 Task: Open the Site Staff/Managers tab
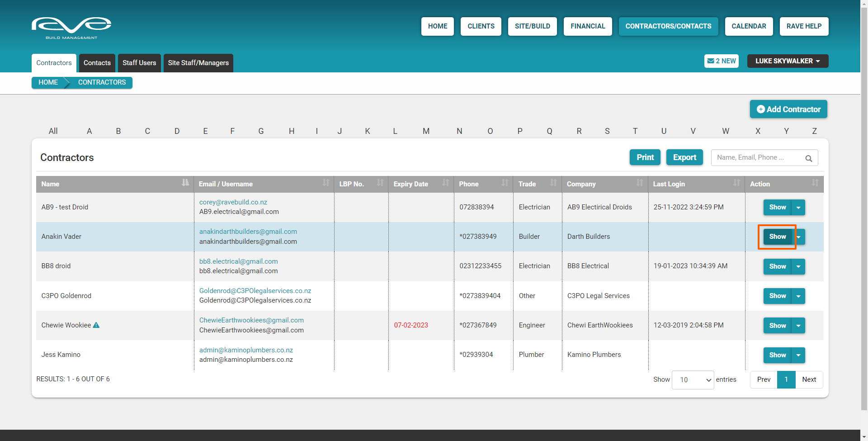[198, 63]
